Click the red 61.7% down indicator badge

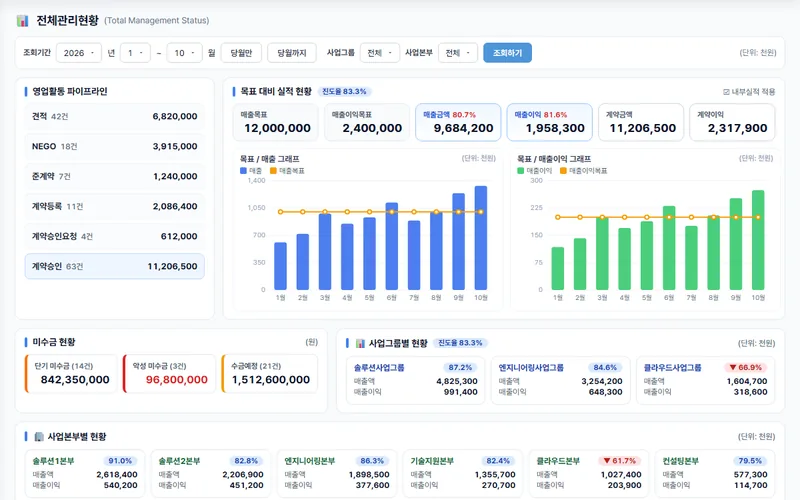coord(619,461)
